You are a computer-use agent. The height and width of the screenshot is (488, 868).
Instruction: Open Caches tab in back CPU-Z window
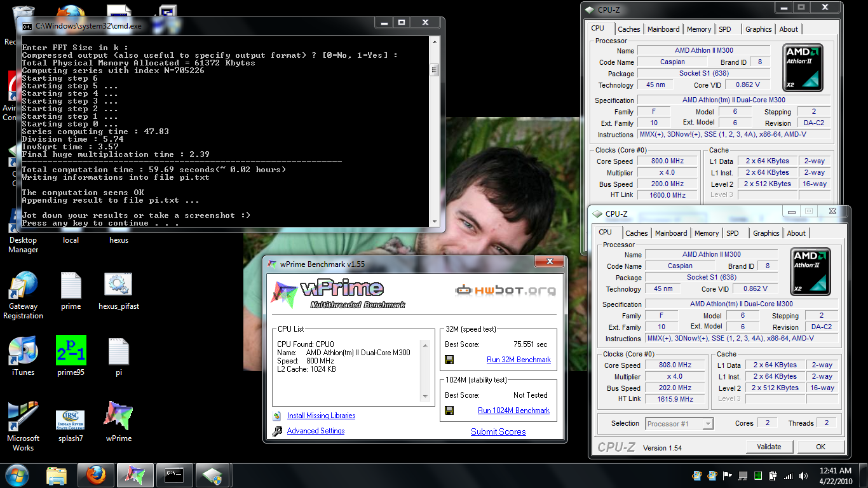tap(629, 29)
